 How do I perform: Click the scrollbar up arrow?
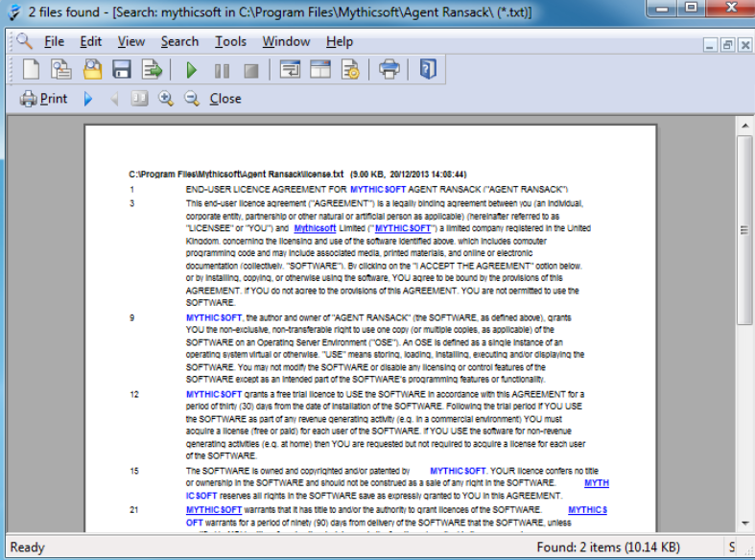coord(744,126)
